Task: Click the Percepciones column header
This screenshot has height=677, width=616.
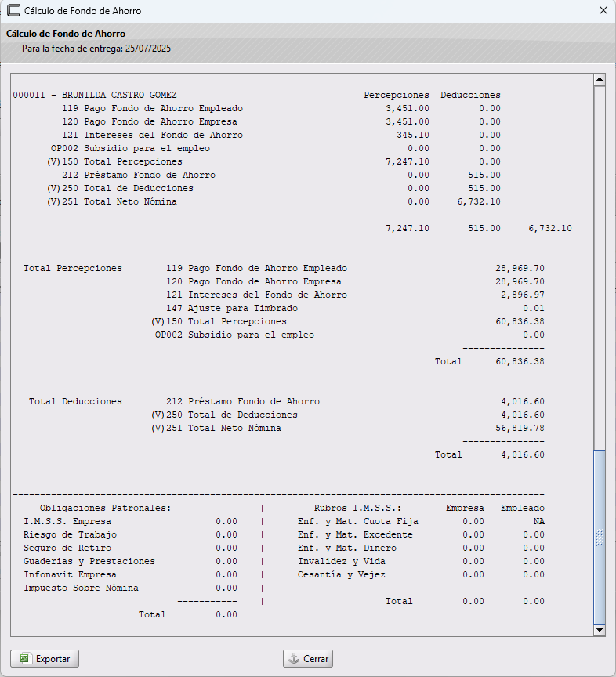Action: pos(397,95)
